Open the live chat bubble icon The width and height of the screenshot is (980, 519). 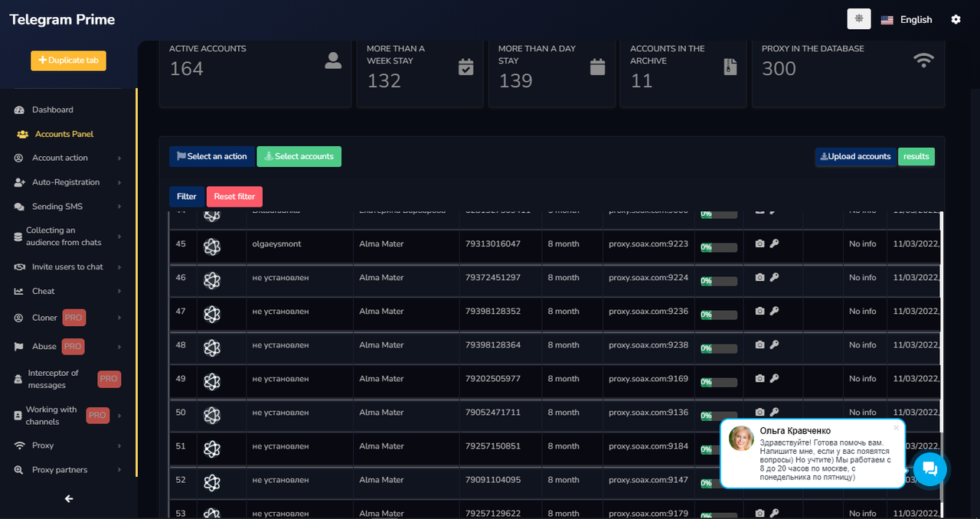click(929, 468)
